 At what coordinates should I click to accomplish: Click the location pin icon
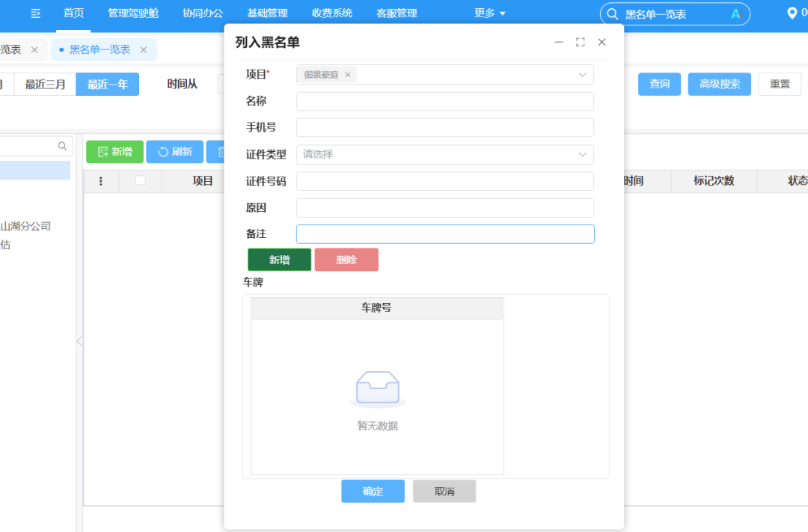pyautogui.click(x=792, y=13)
